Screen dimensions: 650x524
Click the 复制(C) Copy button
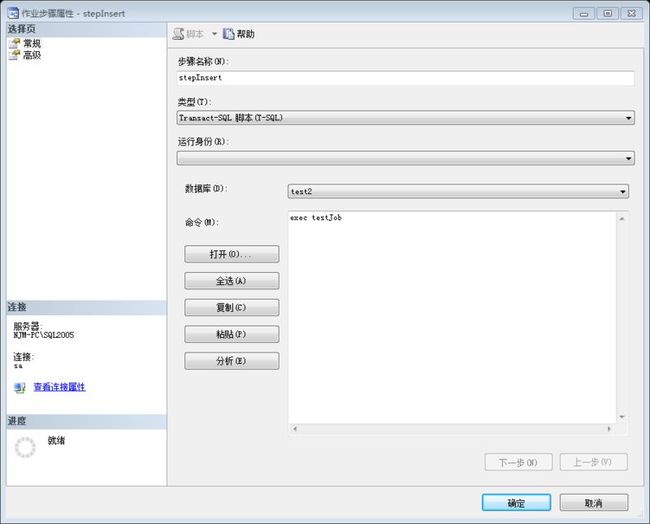(x=232, y=308)
